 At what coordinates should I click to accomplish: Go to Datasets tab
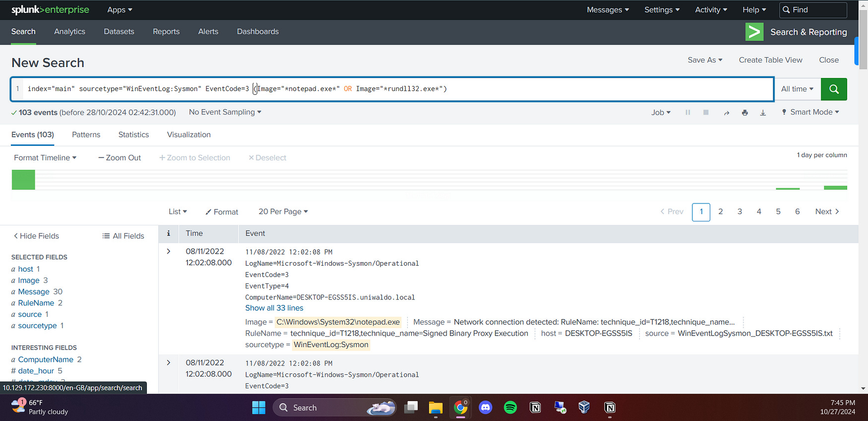click(119, 31)
